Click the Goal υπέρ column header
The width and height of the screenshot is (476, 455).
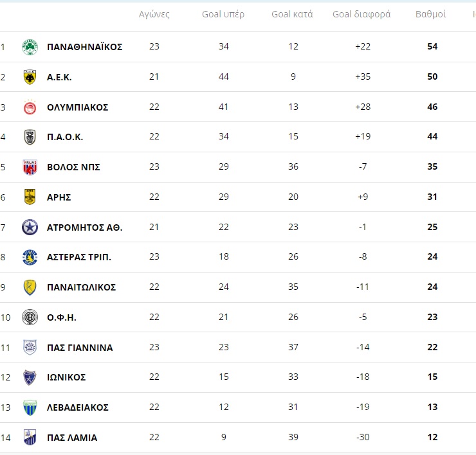[x=223, y=14]
